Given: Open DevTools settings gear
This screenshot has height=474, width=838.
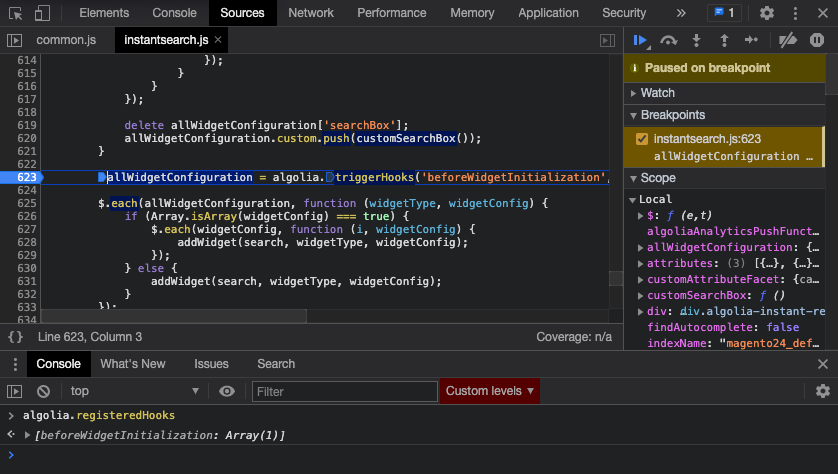Looking at the screenshot, I should click(767, 13).
